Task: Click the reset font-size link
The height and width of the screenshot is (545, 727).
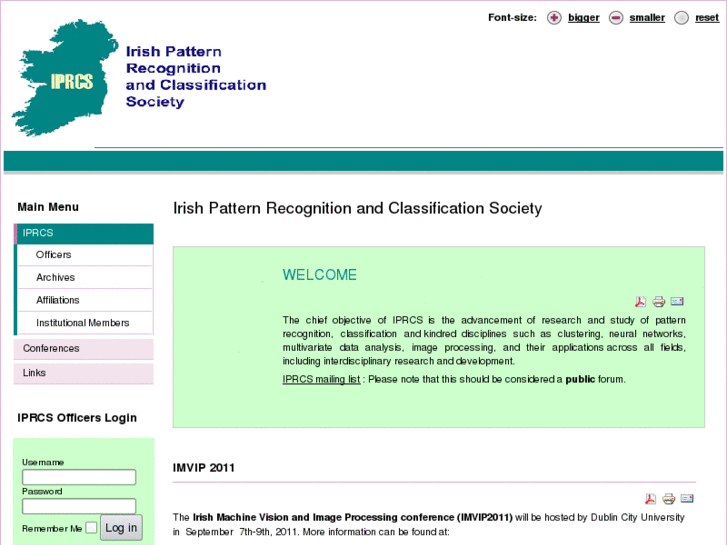Action: [707, 18]
